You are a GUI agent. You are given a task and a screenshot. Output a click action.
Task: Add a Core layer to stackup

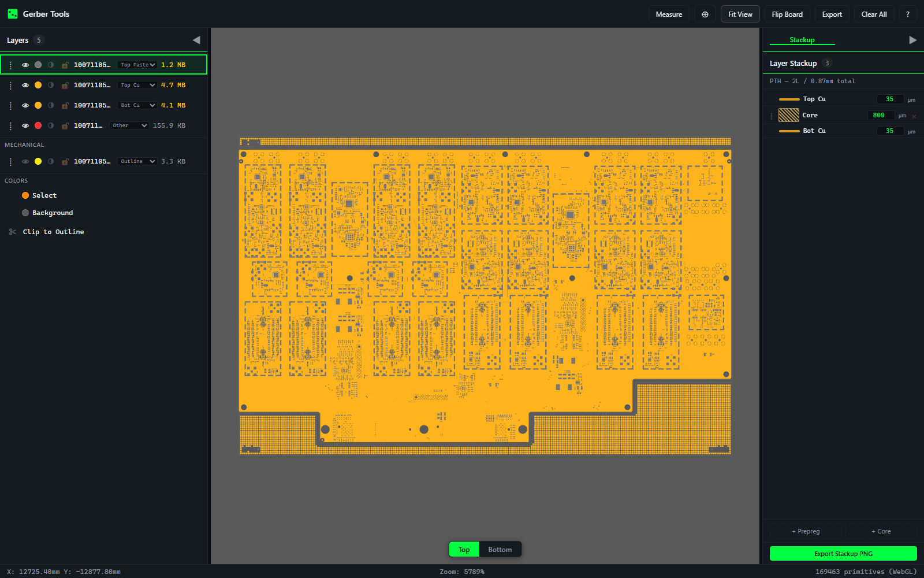881,531
